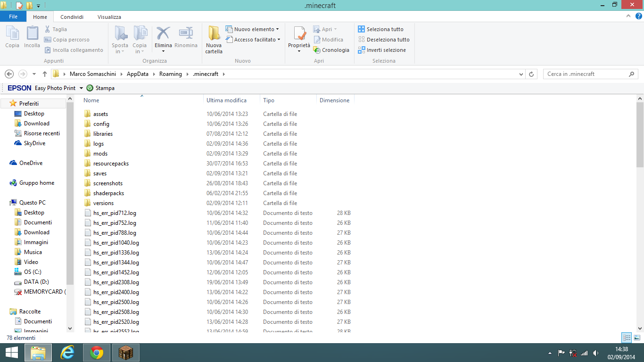
Task: Switch to details view in status bar
Action: 627,337
